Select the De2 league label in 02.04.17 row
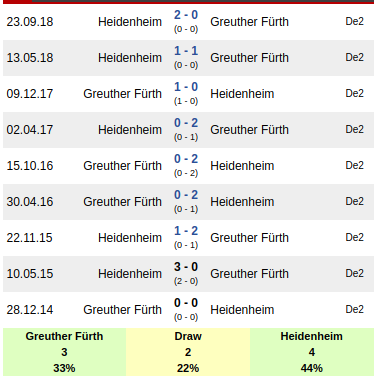374x376 pixels. [x=354, y=129]
